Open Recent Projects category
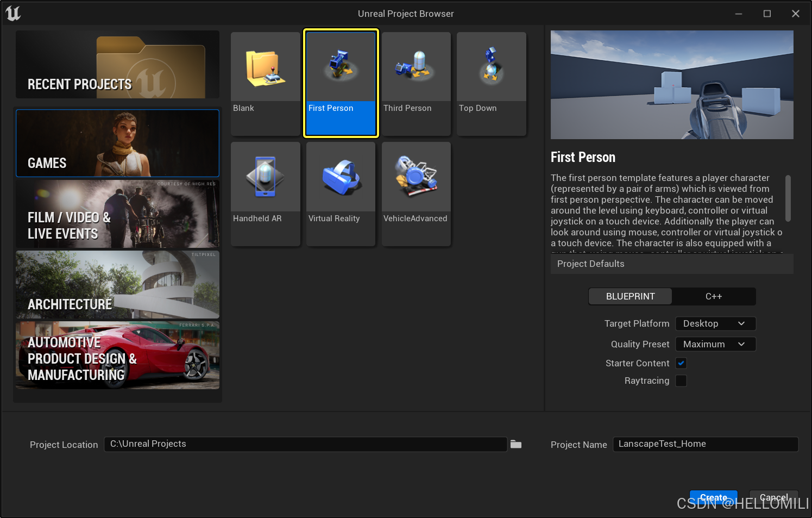Viewport: 812px width, 518px height. [x=117, y=65]
